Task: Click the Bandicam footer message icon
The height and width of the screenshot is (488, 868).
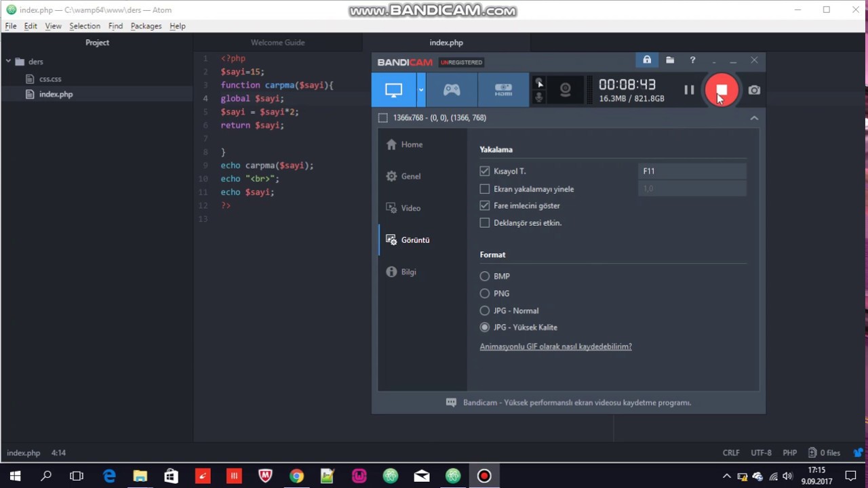Action: [451, 403]
